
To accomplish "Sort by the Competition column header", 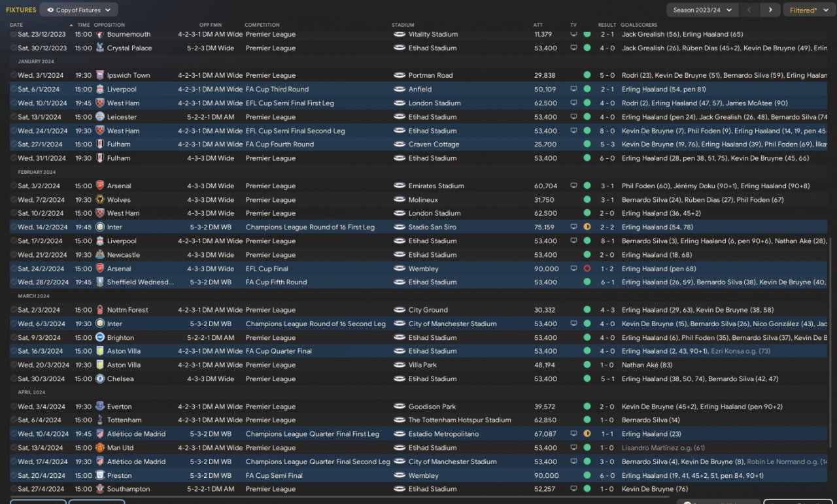I will 262,25.
